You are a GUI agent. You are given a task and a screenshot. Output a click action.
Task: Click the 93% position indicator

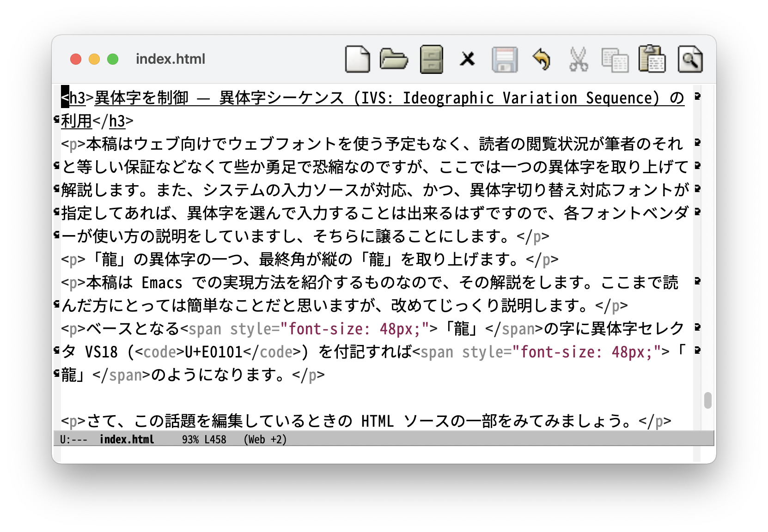click(190, 439)
